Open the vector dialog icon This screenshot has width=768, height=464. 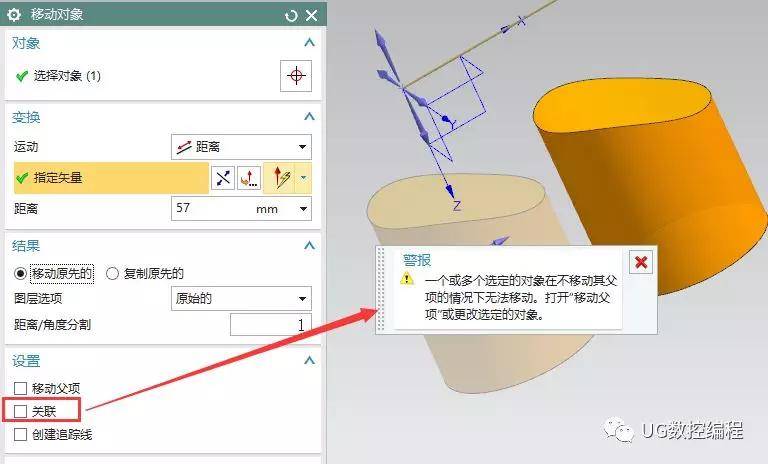(x=249, y=178)
